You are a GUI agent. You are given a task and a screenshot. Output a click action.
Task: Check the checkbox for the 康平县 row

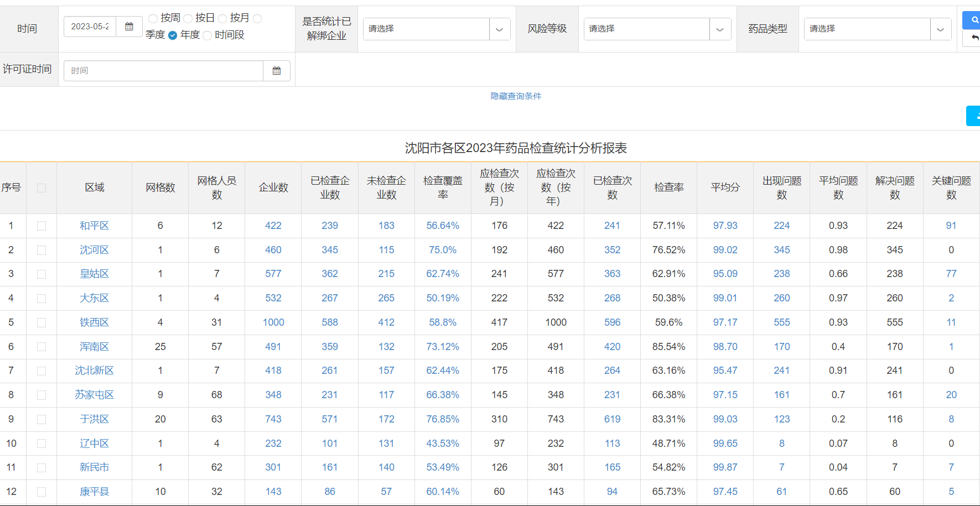[x=42, y=492]
